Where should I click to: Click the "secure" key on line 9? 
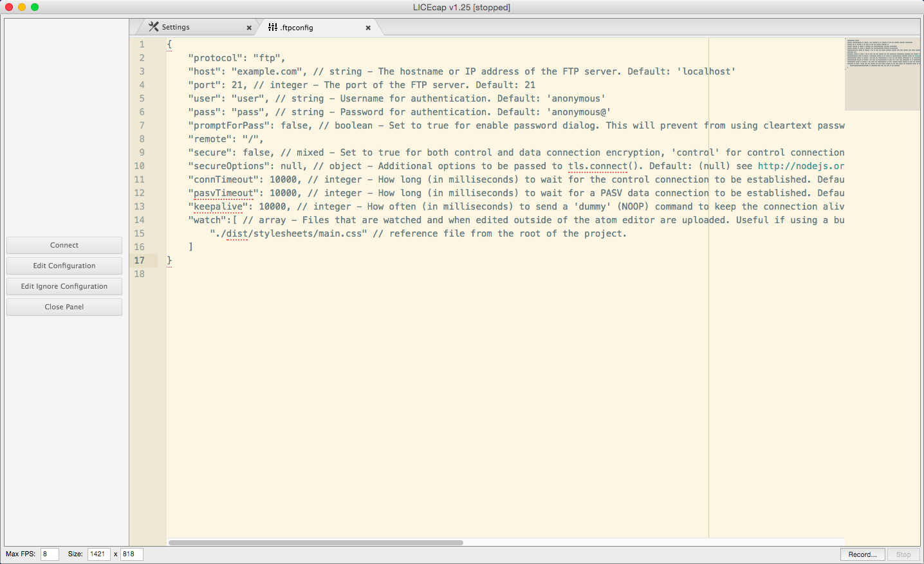click(x=210, y=152)
